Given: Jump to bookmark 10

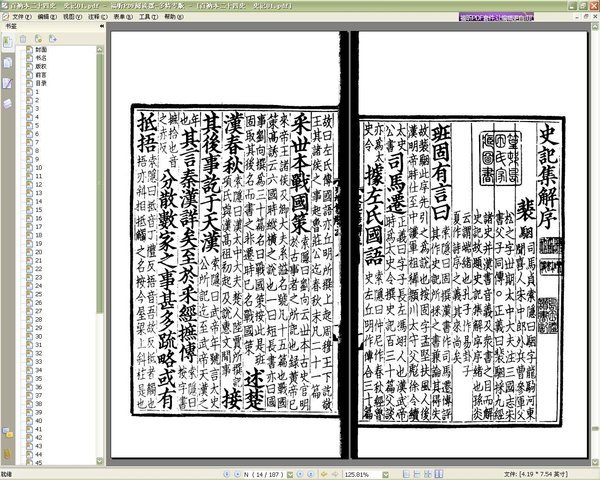Looking at the screenshot, I should pos(39,168).
